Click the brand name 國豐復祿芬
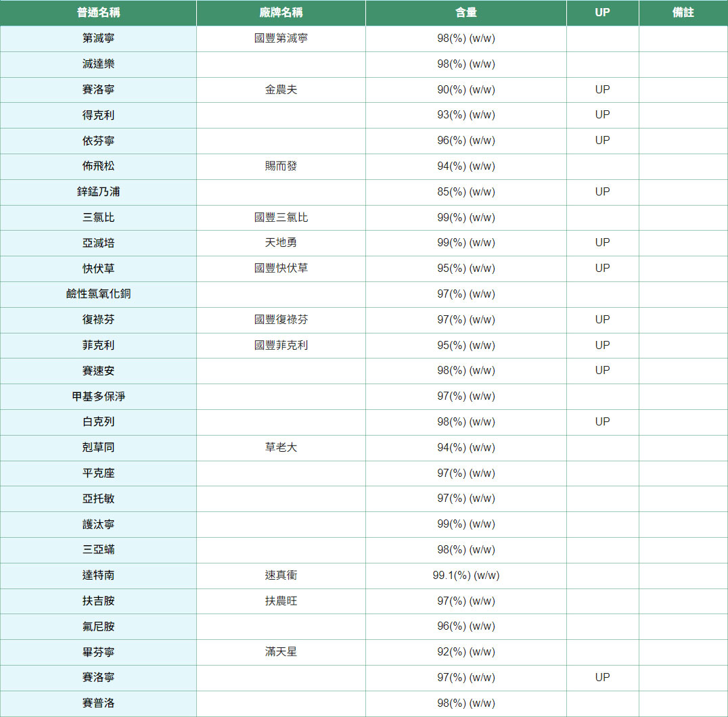Image resolution: width=728 pixels, height=717 pixels. click(281, 320)
